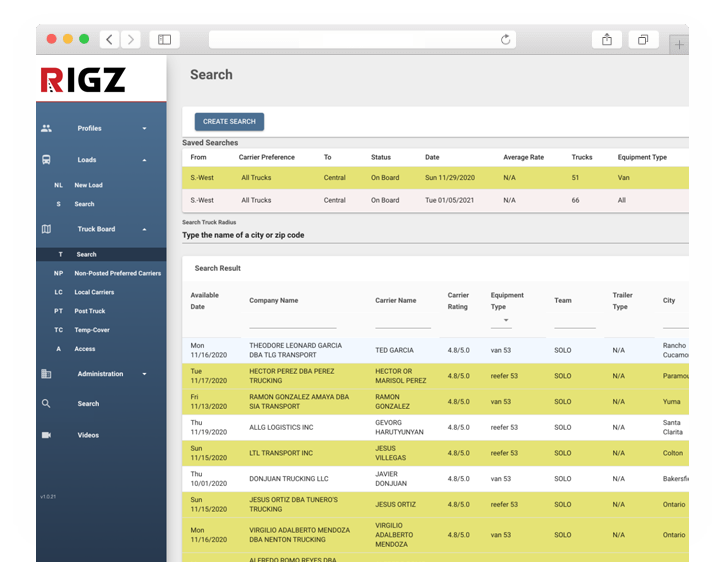
Task: Click the browser reload icon
Action: pyautogui.click(x=506, y=40)
